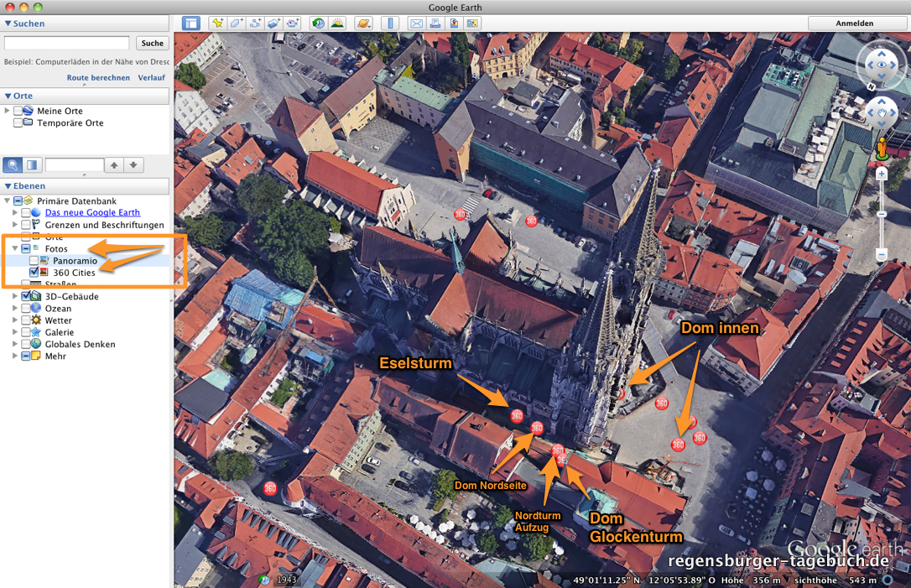The height and width of the screenshot is (588, 911).
Task: Collapse the Ebenen panel
Action: (8, 186)
